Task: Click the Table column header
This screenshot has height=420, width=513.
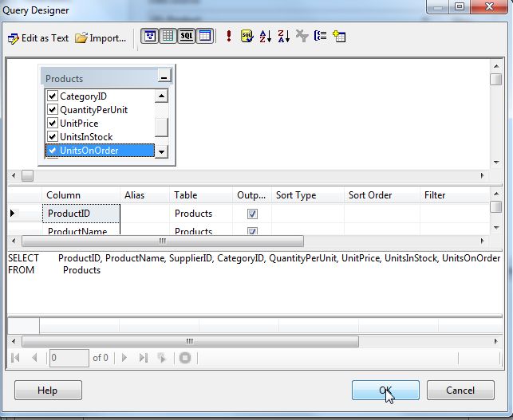Action: (201, 195)
